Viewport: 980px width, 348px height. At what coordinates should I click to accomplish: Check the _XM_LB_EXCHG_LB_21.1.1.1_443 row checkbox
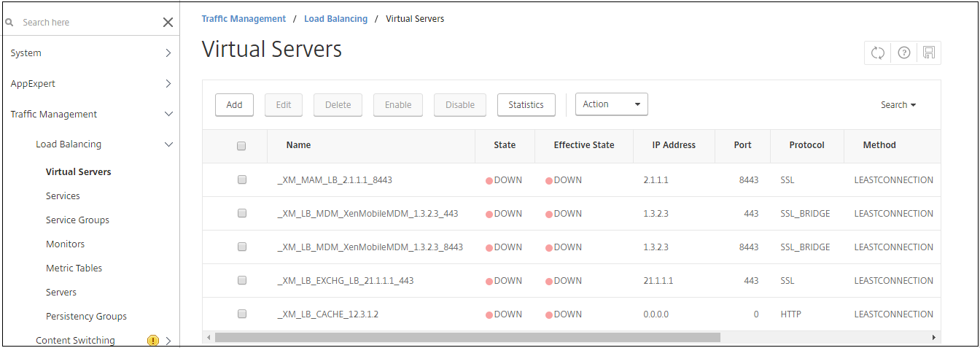click(242, 280)
